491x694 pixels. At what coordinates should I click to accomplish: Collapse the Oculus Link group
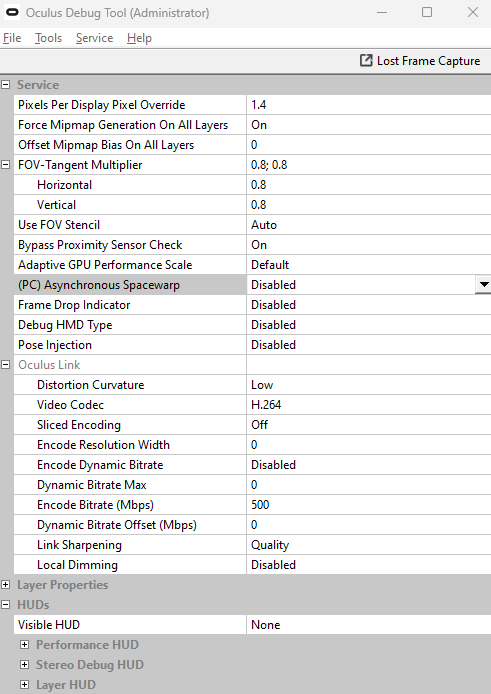pyautogui.click(x=5, y=365)
